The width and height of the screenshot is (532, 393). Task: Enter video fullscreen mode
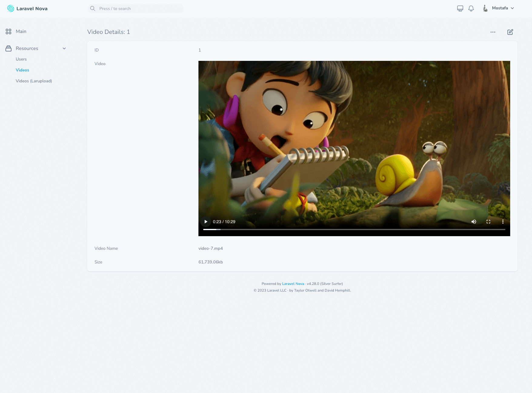click(488, 222)
